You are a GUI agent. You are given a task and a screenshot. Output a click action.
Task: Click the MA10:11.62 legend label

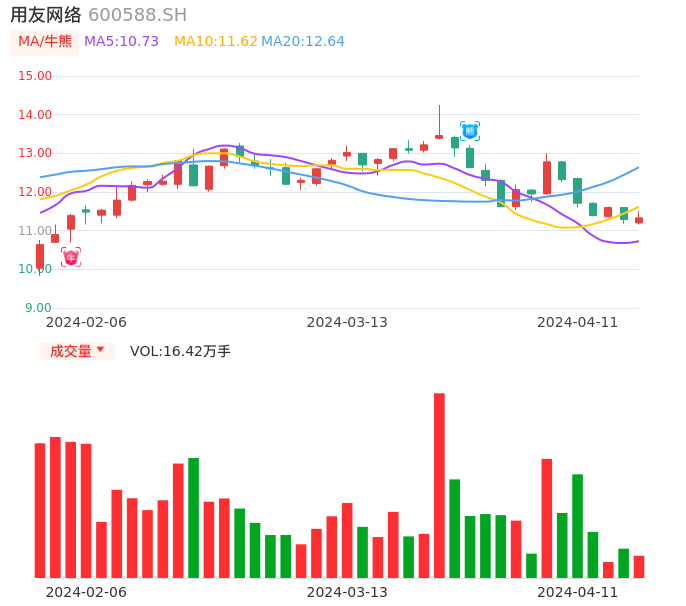click(216, 42)
